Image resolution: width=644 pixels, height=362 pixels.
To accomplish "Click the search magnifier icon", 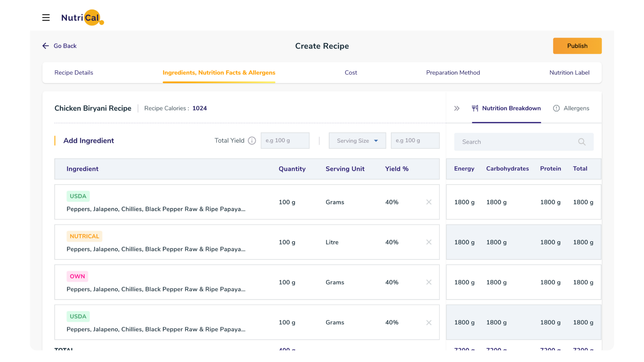I will coord(582,142).
